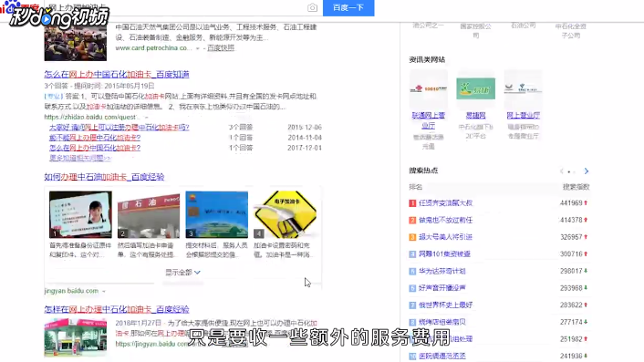Open hot topic with index 293968
Screen dimensions: 644x362
pyautogui.click(x=442, y=288)
